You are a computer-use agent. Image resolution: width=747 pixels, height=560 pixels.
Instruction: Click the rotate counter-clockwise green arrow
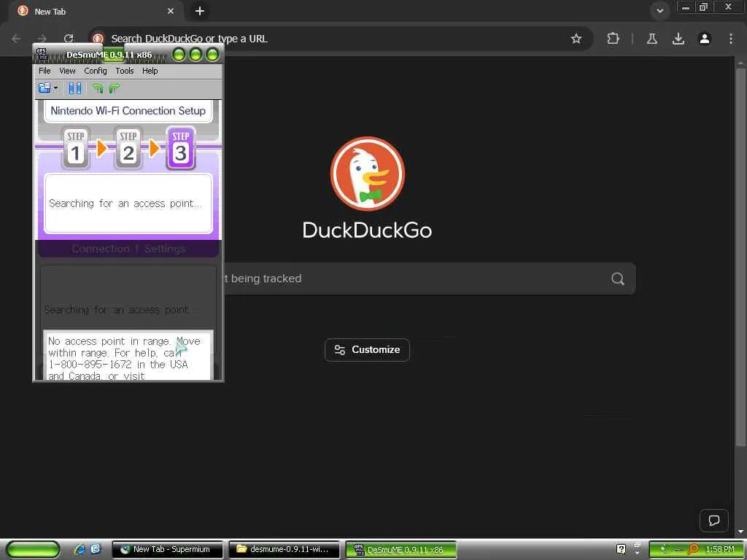pos(98,88)
